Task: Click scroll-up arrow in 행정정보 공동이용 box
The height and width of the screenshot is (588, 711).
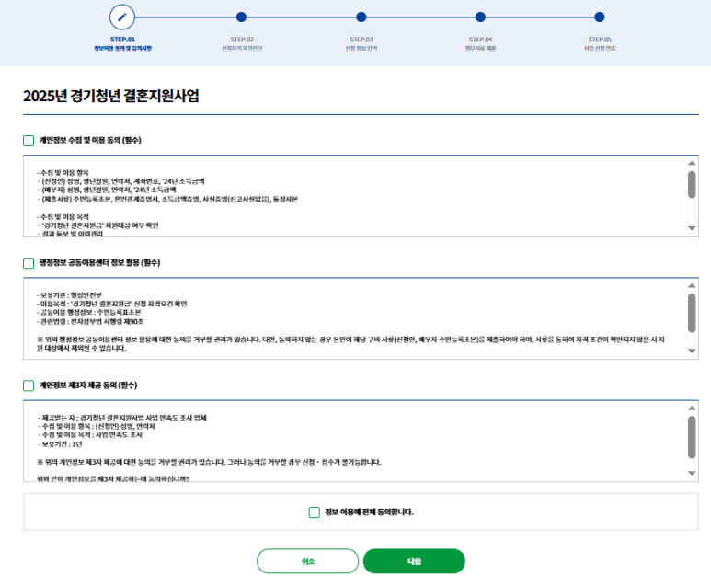Action: 692,285
